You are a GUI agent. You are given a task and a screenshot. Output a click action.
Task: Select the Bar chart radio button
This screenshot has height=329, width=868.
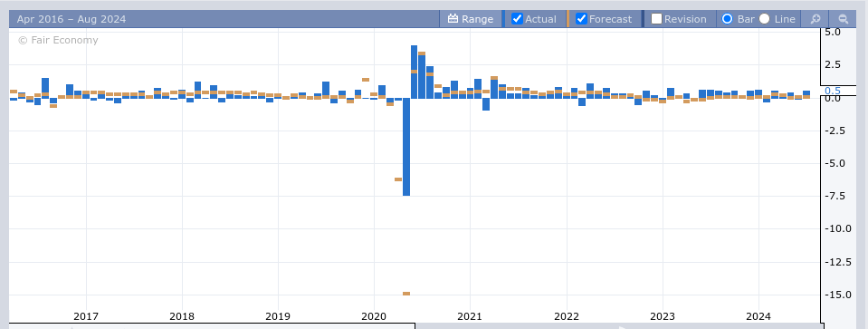(x=728, y=19)
